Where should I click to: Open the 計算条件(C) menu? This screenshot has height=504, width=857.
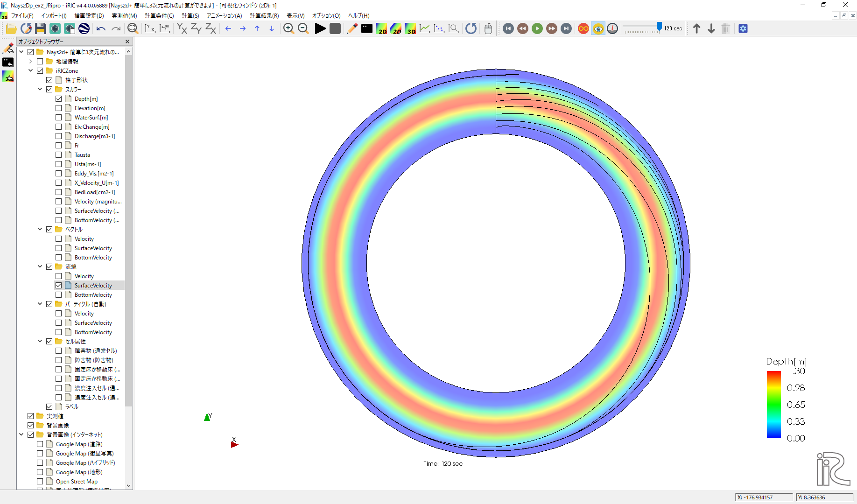coord(159,16)
